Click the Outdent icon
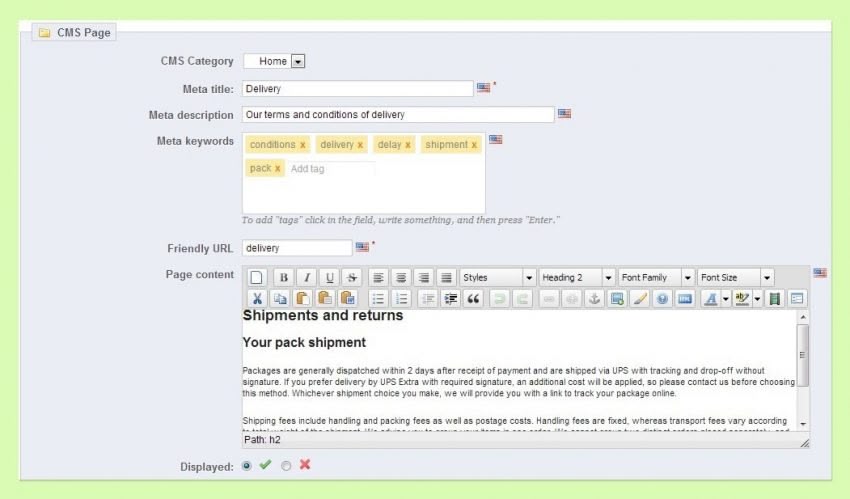Screen dimensions: 850x499 click(x=428, y=299)
